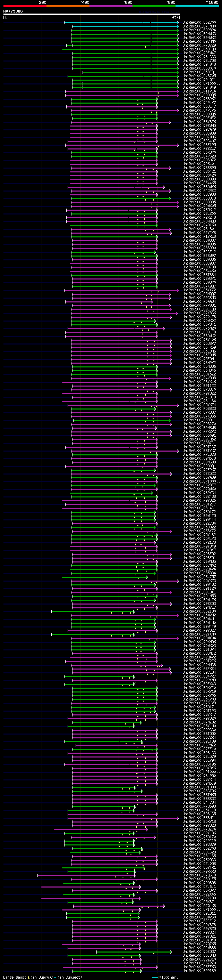Click label UniRef100_Q6B962

point(199,99)
